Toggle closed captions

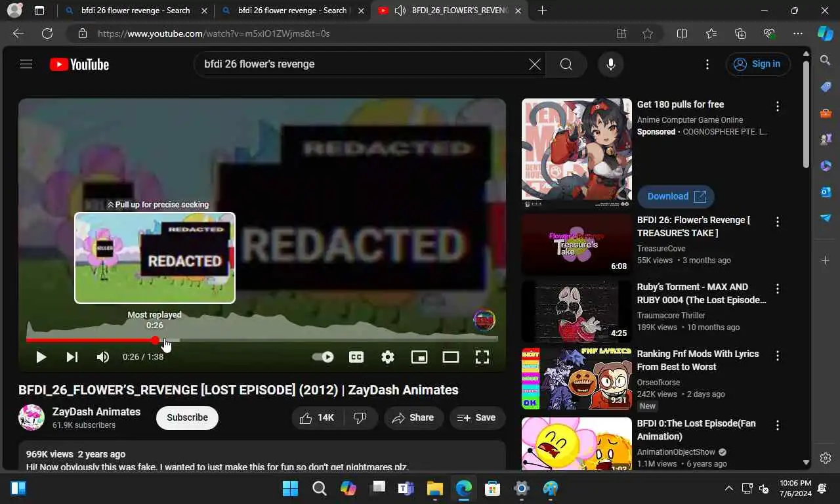[356, 357]
